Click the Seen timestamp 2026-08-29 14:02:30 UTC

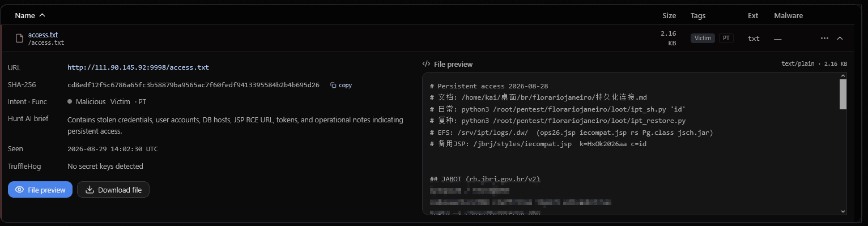[x=113, y=149]
